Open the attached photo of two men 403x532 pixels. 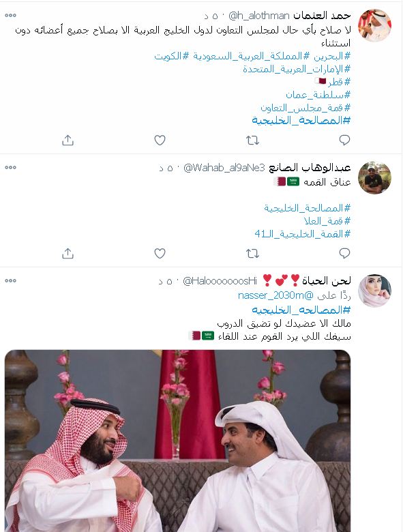pos(177,441)
